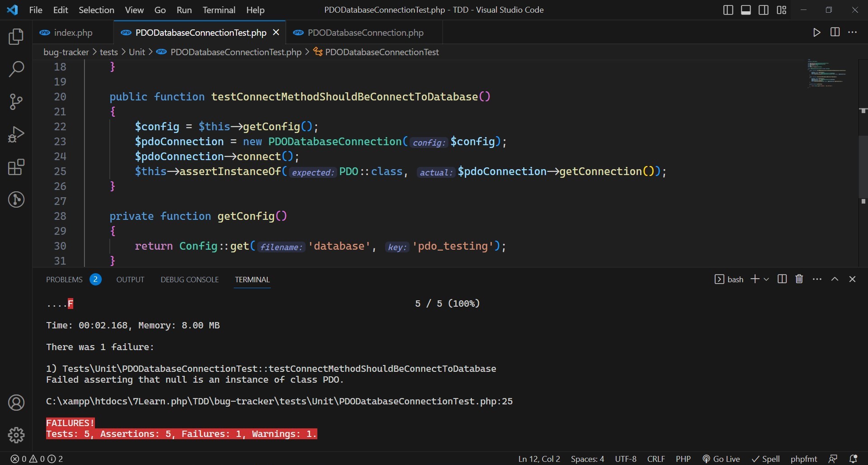
Task: Change language mode via PHP status item
Action: tap(683, 459)
